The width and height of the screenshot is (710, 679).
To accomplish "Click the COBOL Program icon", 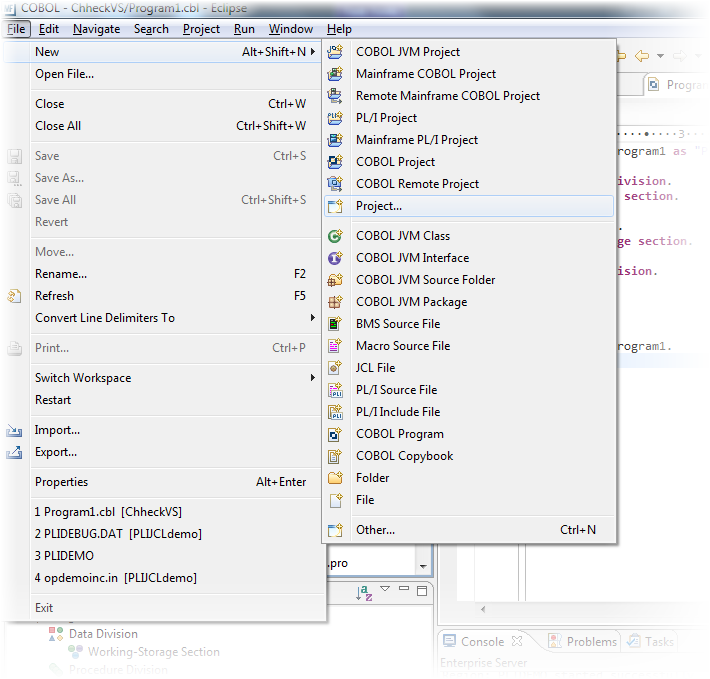I will click(x=335, y=434).
